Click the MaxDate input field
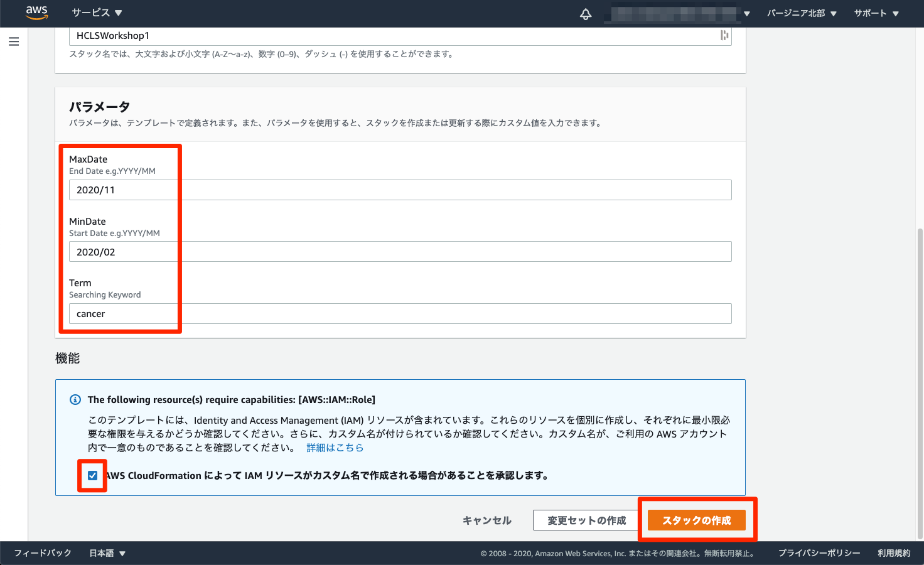 click(x=400, y=190)
